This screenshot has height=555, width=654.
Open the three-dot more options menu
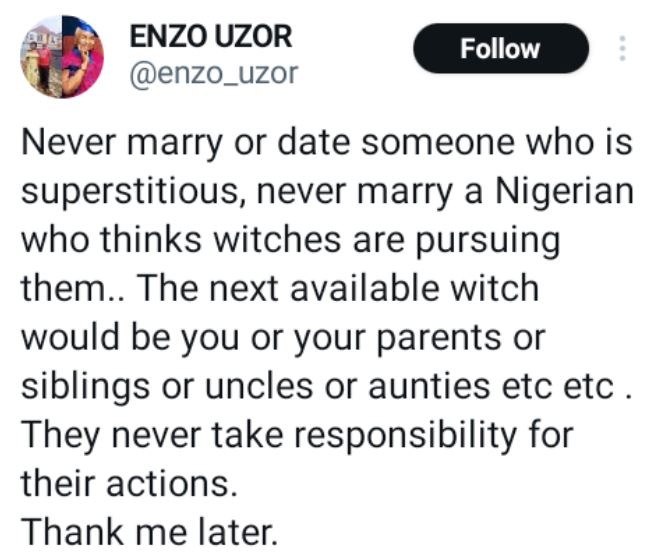pos(622,49)
